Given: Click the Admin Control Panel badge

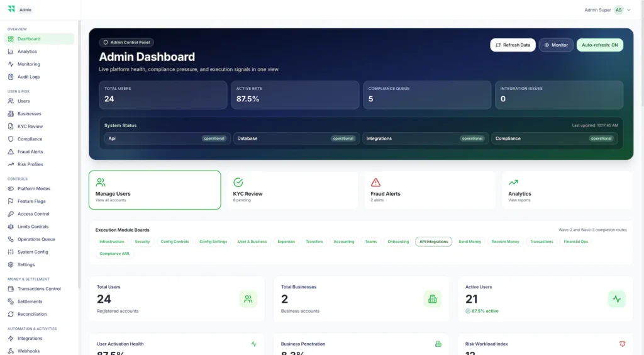Looking at the screenshot, I should (x=126, y=42).
